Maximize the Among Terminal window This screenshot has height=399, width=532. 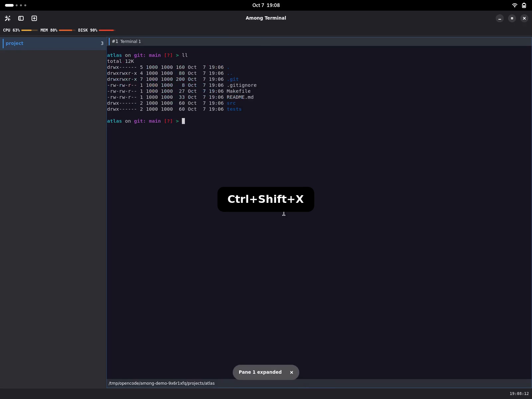pyautogui.click(x=512, y=18)
